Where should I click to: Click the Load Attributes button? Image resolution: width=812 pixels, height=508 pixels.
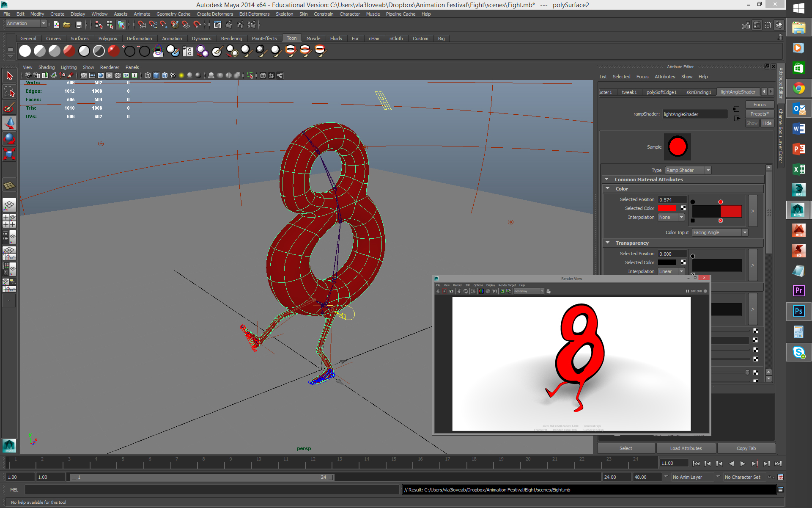686,448
